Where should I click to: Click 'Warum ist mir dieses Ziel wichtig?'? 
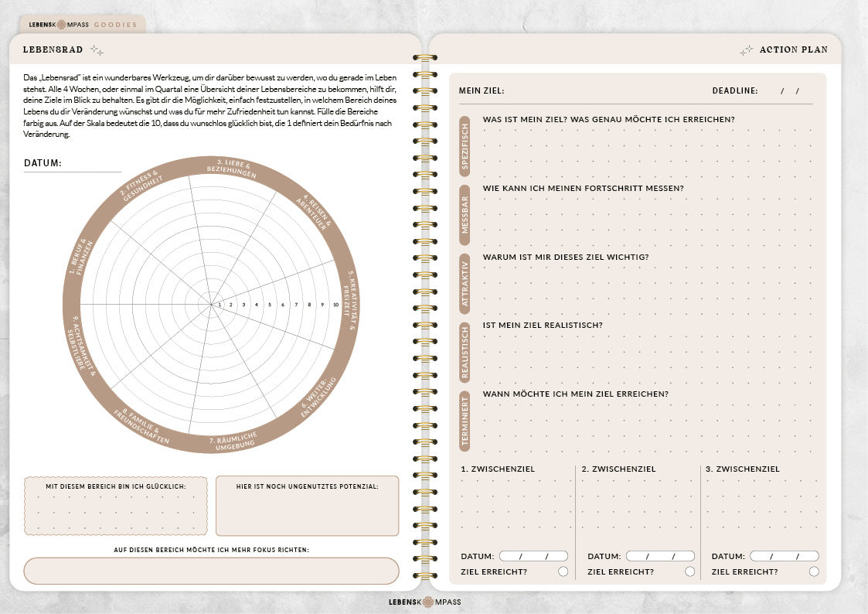[565, 257]
